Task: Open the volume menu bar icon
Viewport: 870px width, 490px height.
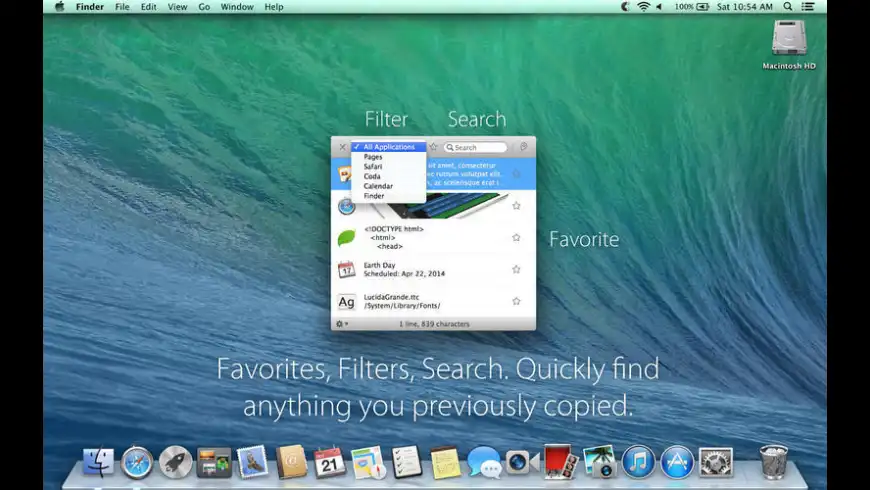Action: click(x=659, y=7)
